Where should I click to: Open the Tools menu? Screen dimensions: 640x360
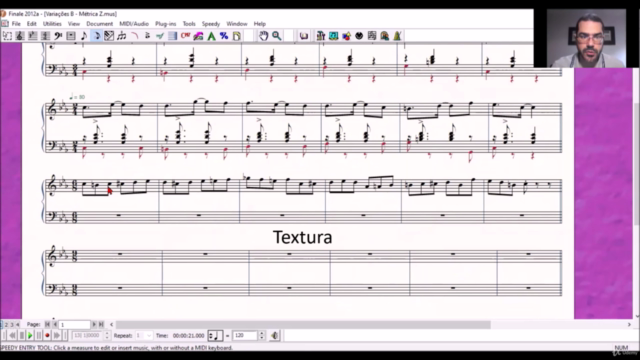189,24
